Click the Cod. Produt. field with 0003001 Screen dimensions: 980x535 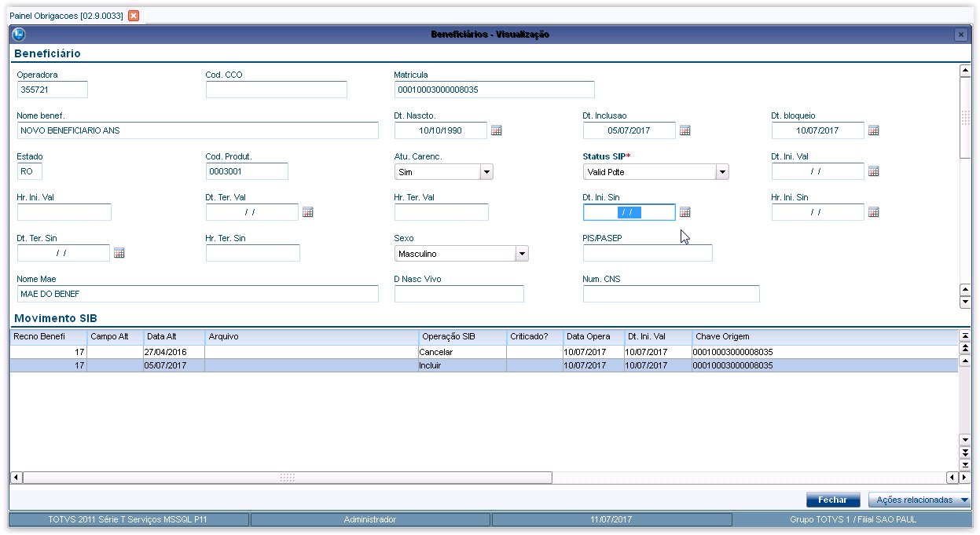(x=247, y=171)
